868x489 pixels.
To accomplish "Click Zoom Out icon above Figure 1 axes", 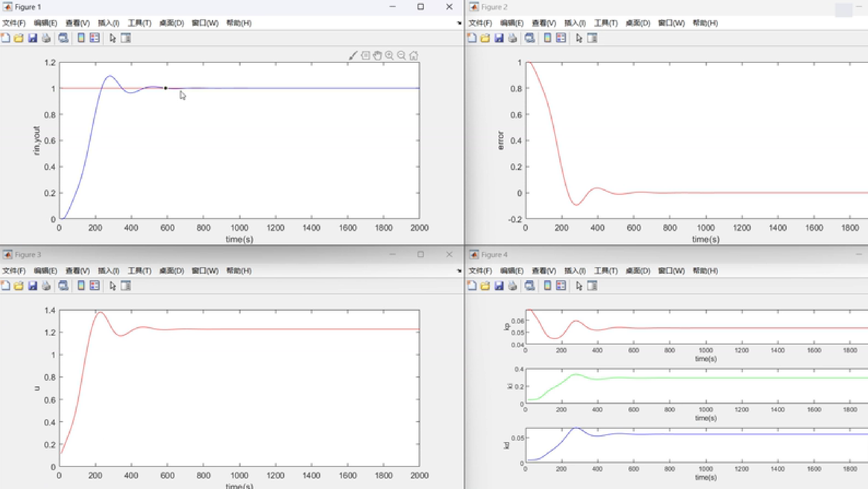I will click(x=401, y=56).
